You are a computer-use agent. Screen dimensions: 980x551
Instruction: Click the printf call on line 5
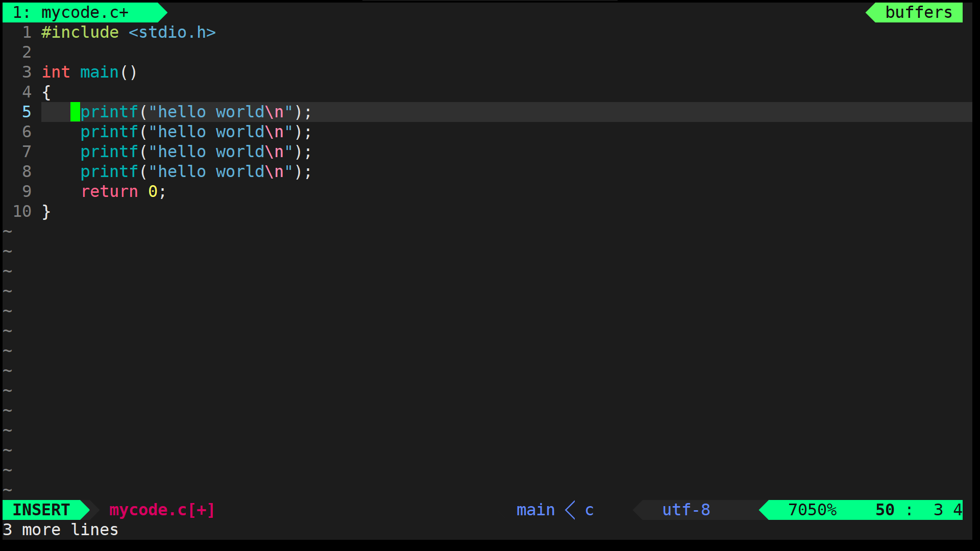(x=109, y=112)
